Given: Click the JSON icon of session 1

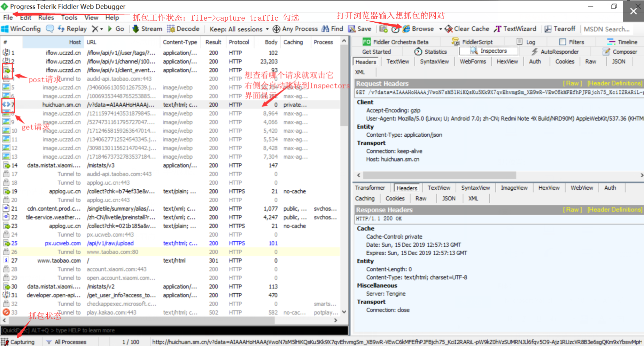Looking at the screenshot, I should tap(6, 53).
